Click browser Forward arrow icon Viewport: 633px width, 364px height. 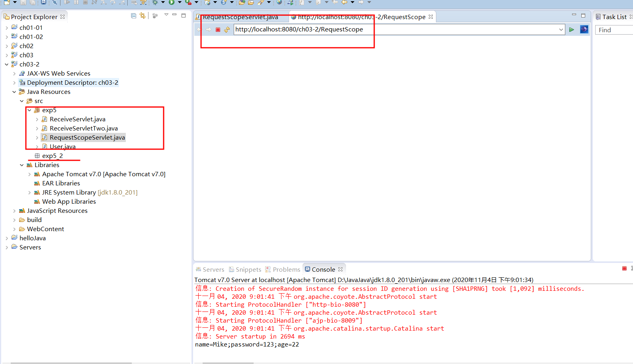(x=208, y=29)
